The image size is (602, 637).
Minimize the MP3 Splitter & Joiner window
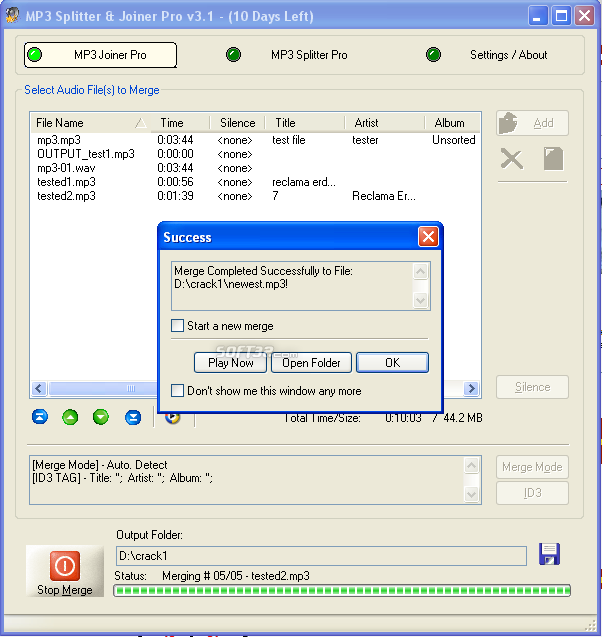click(x=537, y=16)
